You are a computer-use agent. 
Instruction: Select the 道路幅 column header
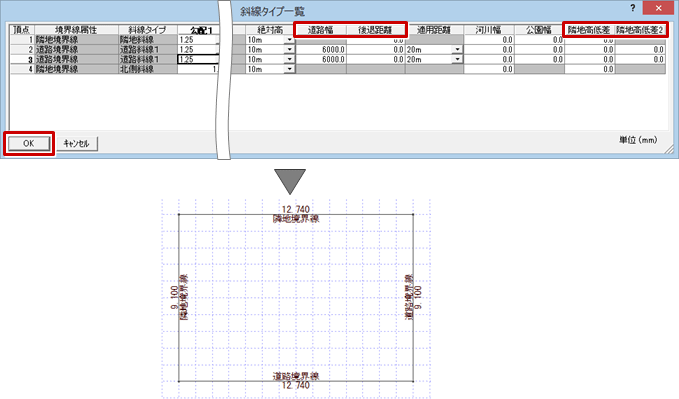(321, 30)
